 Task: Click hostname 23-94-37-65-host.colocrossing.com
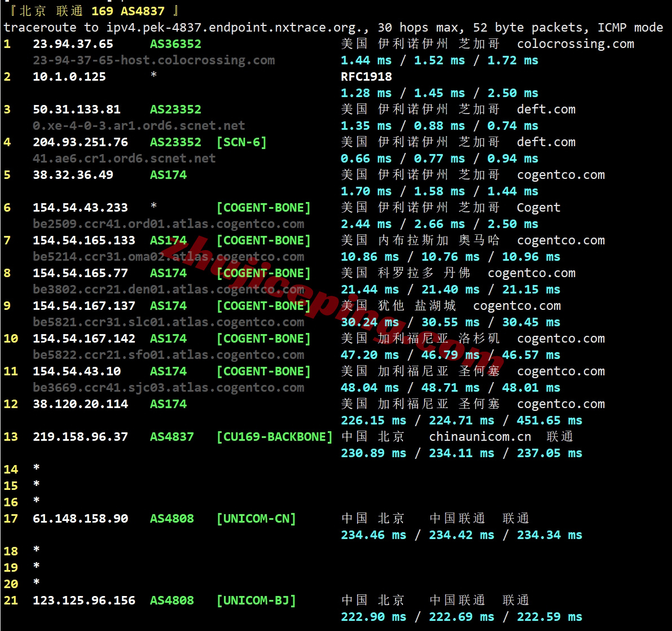[154, 60]
